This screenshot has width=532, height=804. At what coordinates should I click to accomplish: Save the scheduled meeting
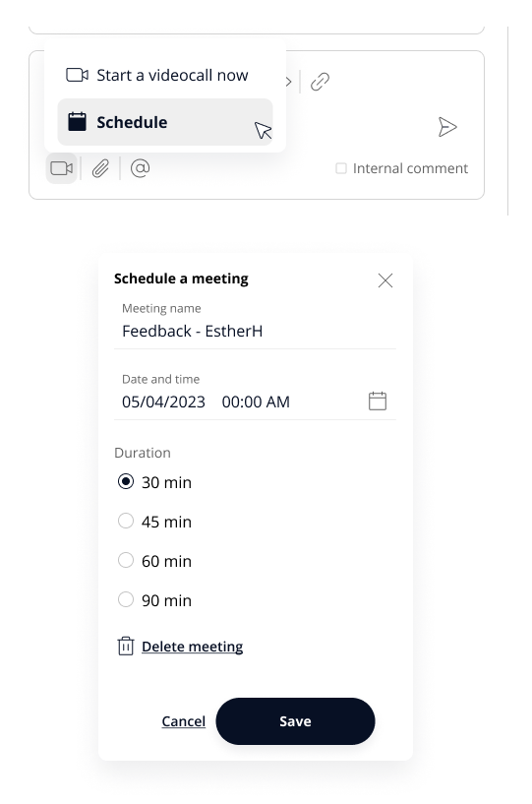pos(295,721)
